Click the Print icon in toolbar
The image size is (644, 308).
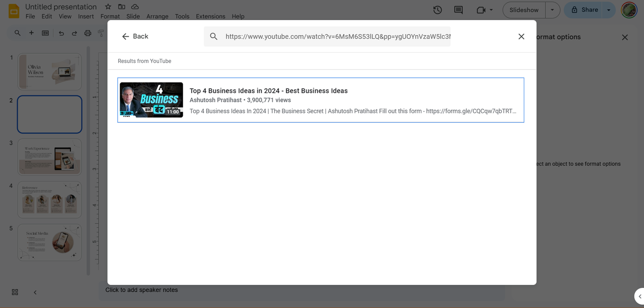click(x=88, y=33)
